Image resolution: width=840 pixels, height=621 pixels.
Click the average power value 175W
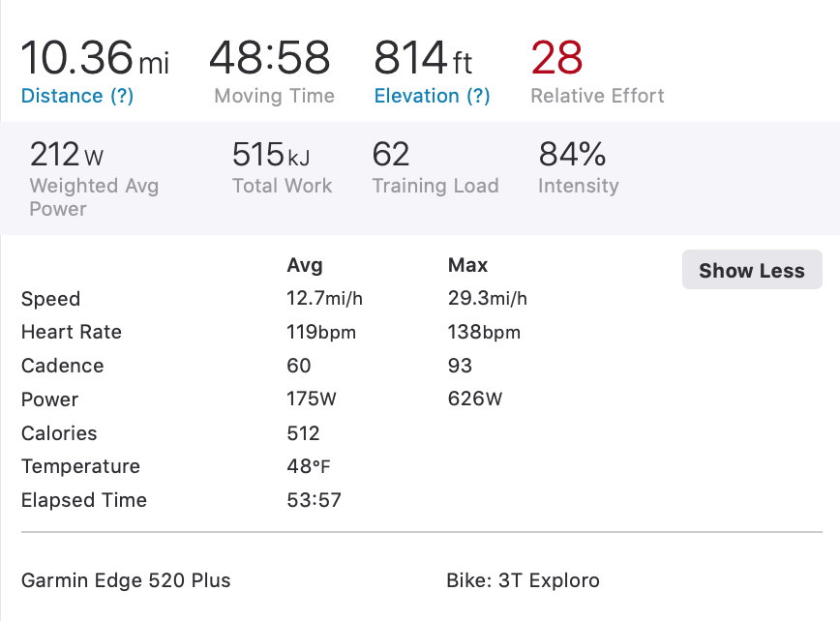click(312, 399)
